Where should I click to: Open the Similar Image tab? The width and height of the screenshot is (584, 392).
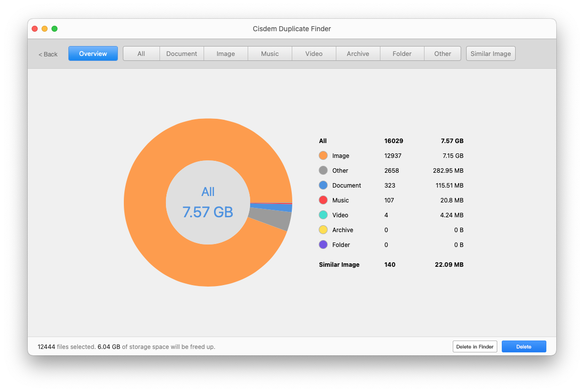[x=490, y=53]
